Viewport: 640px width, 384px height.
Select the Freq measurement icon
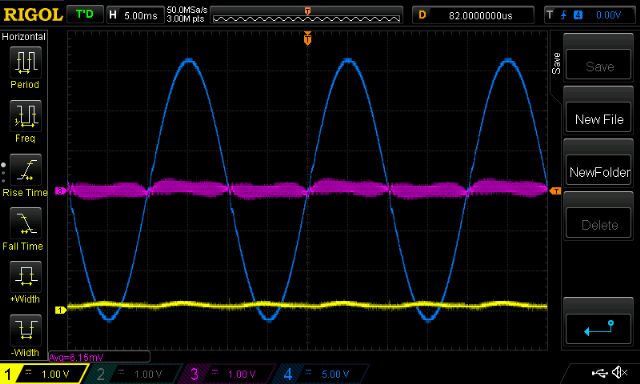25,116
